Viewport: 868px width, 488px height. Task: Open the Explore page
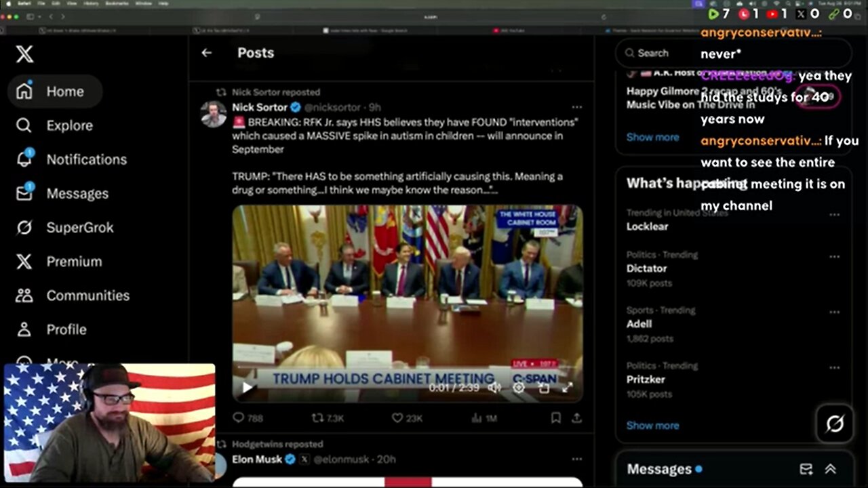pyautogui.click(x=55, y=125)
